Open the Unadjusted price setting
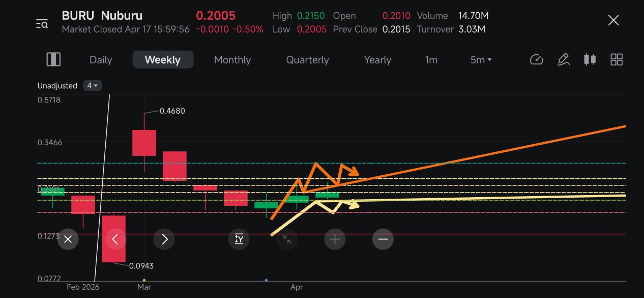The width and height of the screenshot is (644, 298). (x=57, y=86)
